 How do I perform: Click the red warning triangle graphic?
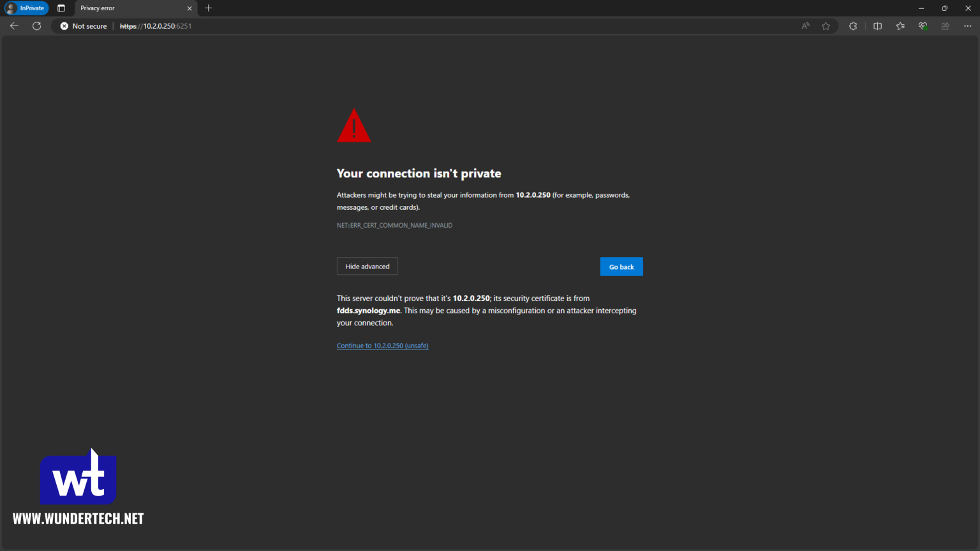pos(354,125)
